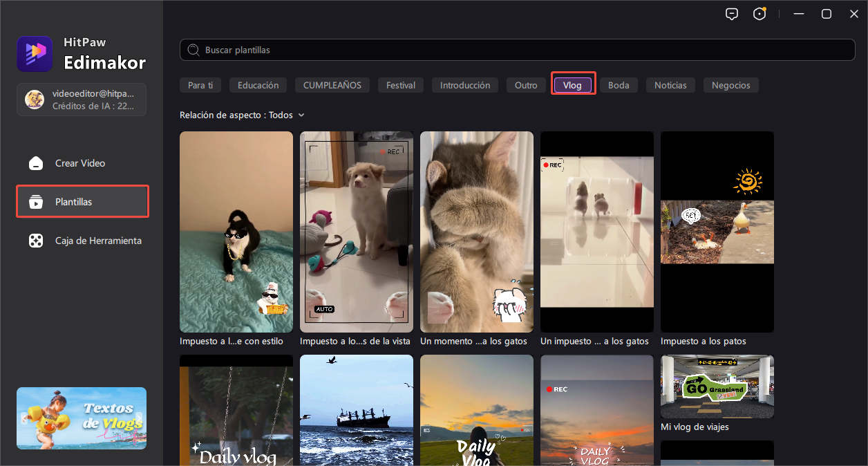Screen dimensions: 868x466
Task: Open the hexagon settings icon
Action: [759, 15]
